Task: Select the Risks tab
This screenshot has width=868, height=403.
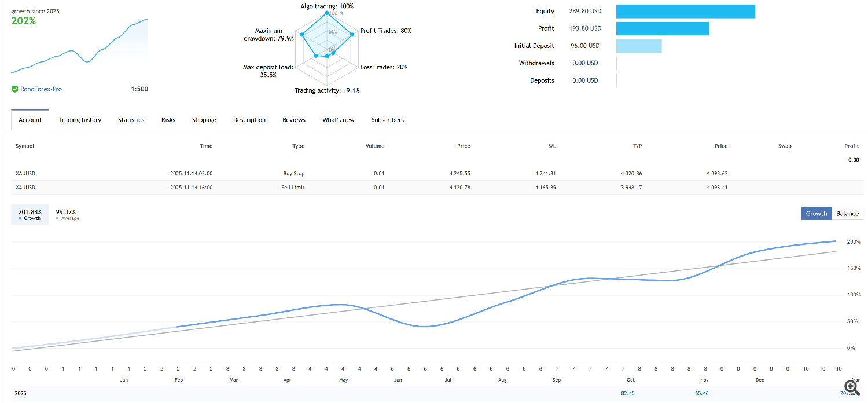Action: point(168,120)
